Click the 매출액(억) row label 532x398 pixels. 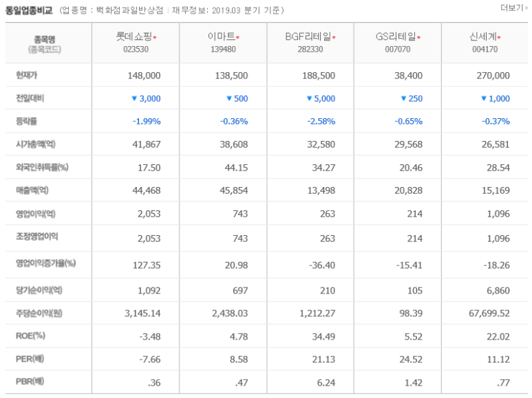pos(32,190)
